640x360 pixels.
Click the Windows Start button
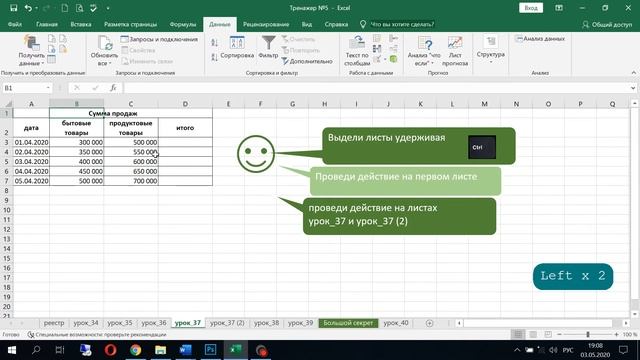(x=11, y=350)
